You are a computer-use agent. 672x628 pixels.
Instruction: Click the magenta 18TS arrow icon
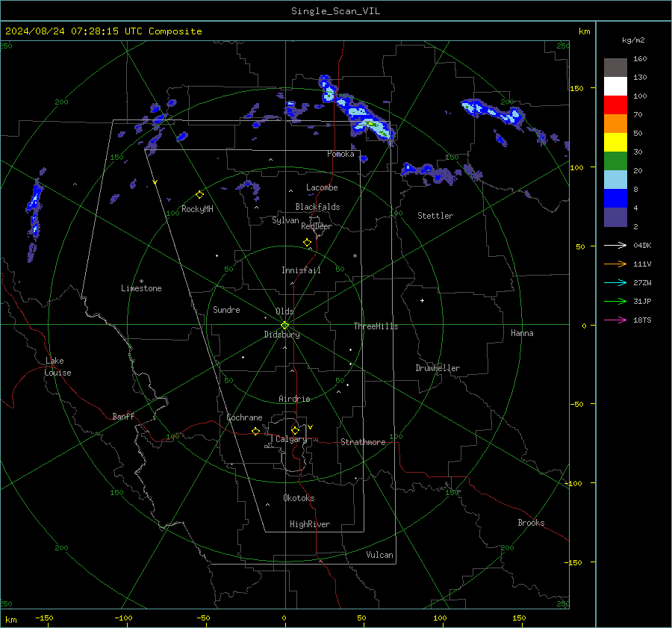615,320
